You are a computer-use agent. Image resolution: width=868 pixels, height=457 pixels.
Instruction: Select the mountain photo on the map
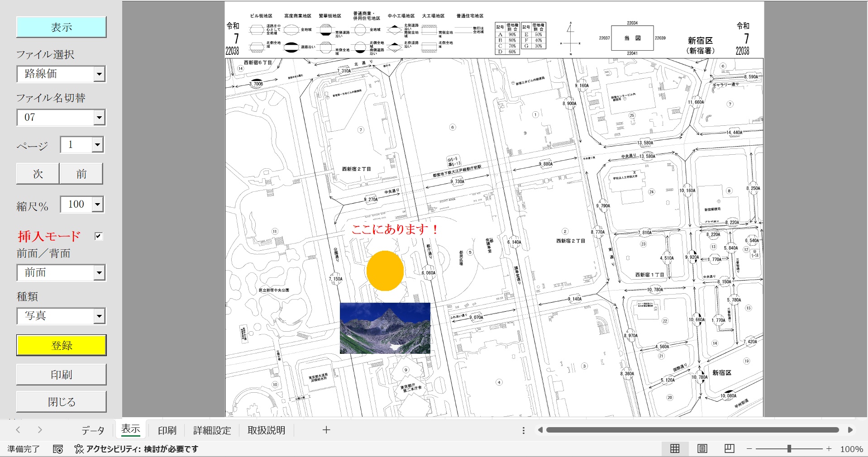pos(385,328)
